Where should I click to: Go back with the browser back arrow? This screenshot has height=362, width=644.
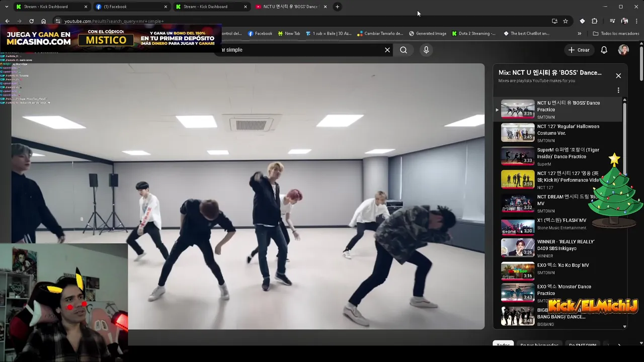[x=7, y=21]
